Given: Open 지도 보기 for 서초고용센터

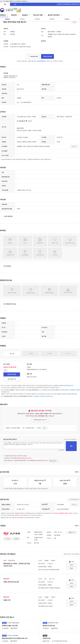Looking at the screenshot, I should point(74,505).
